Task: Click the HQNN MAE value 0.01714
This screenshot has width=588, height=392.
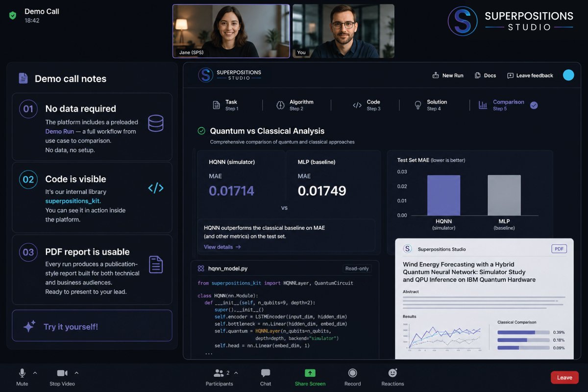Action: 232,191
